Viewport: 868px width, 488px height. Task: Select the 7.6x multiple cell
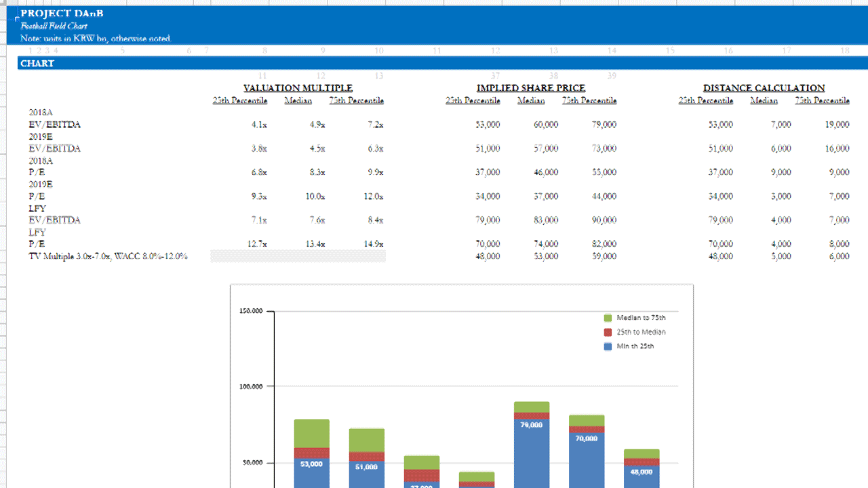tap(317, 220)
